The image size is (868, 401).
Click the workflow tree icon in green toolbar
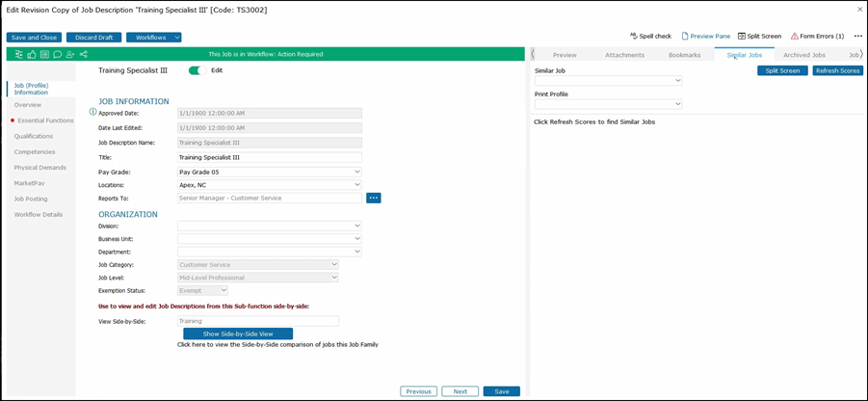click(18, 55)
